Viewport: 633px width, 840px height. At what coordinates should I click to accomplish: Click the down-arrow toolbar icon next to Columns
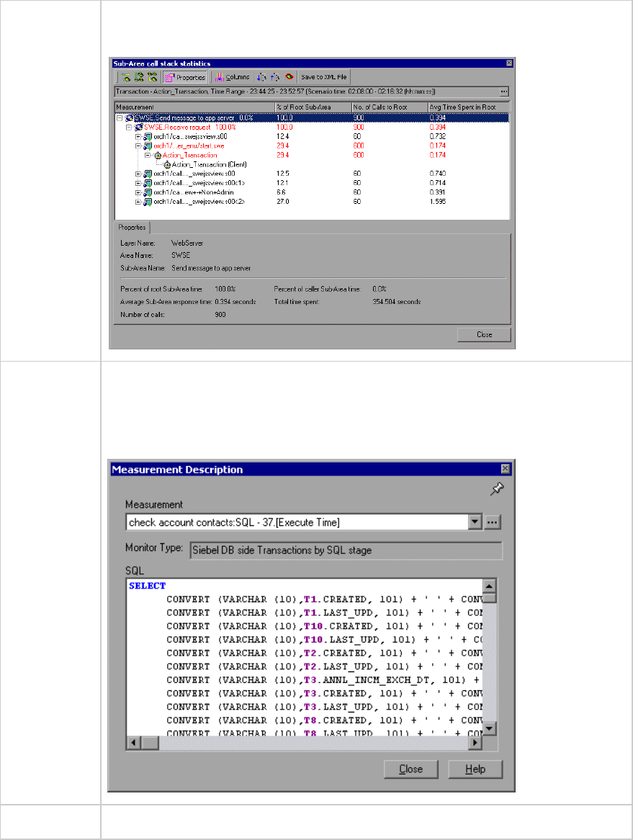coord(261,77)
